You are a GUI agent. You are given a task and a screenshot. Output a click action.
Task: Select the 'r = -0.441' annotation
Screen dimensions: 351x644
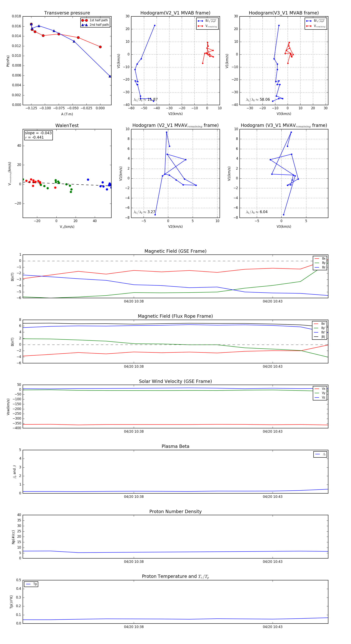coord(35,137)
